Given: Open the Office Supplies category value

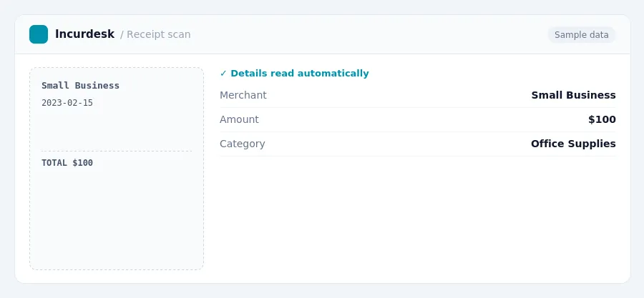Looking at the screenshot, I should point(573,144).
